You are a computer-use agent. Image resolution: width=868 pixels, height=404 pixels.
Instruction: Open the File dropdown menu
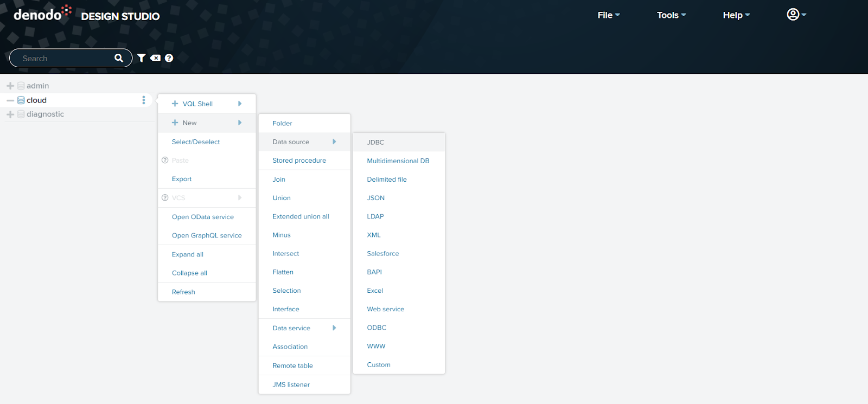tap(609, 15)
